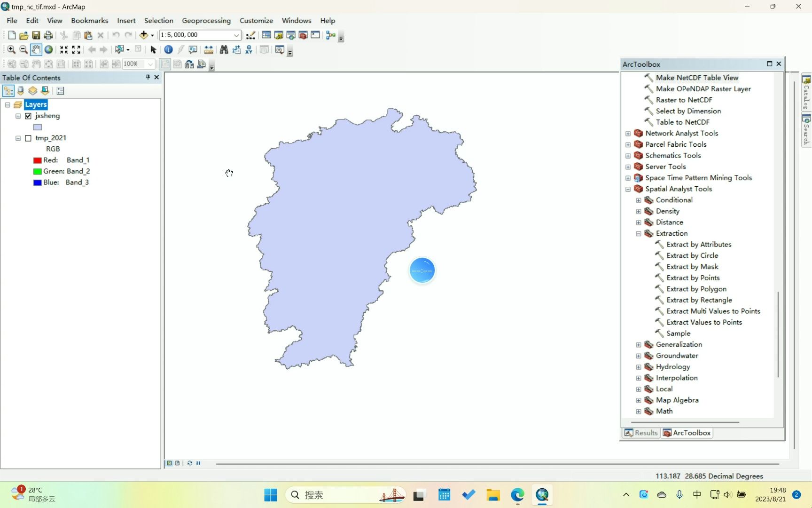The image size is (812, 508).
Task: Select the Identify tool
Action: coord(168,49)
